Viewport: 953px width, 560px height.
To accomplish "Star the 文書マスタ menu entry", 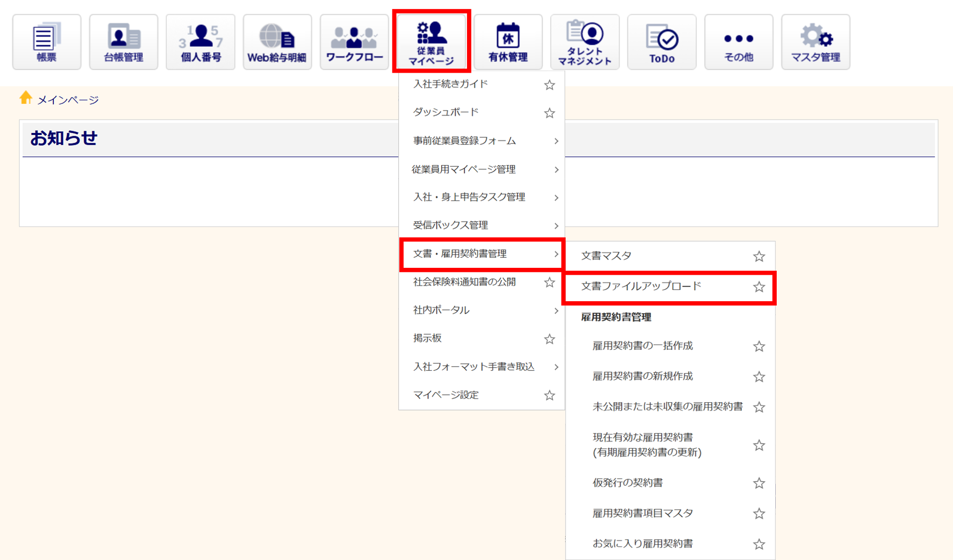I will pos(758,256).
